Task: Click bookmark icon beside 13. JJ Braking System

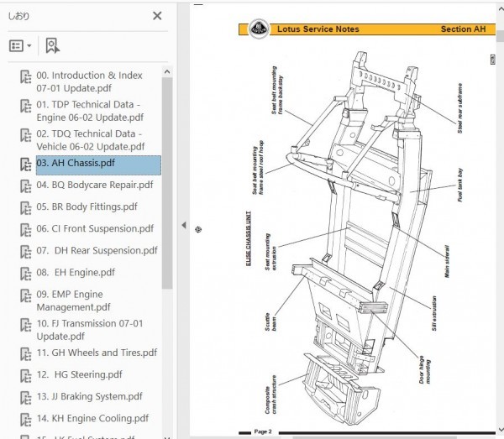Action: [26, 398]
